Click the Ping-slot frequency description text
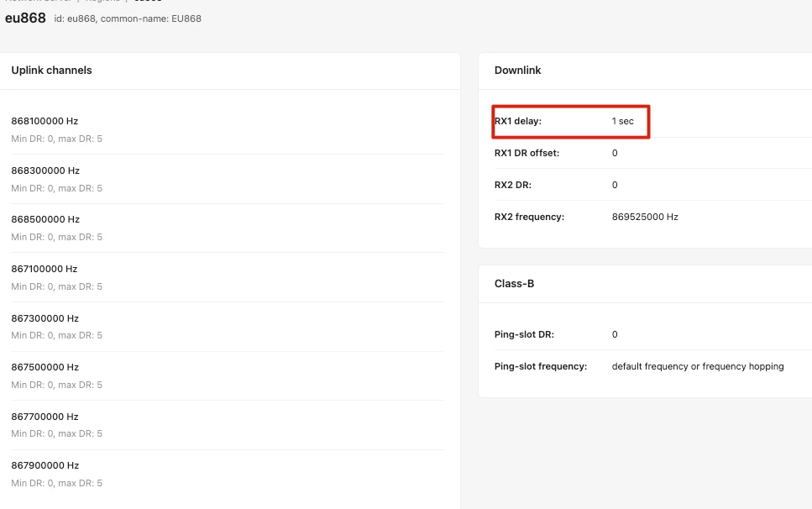 click(698, 366)
